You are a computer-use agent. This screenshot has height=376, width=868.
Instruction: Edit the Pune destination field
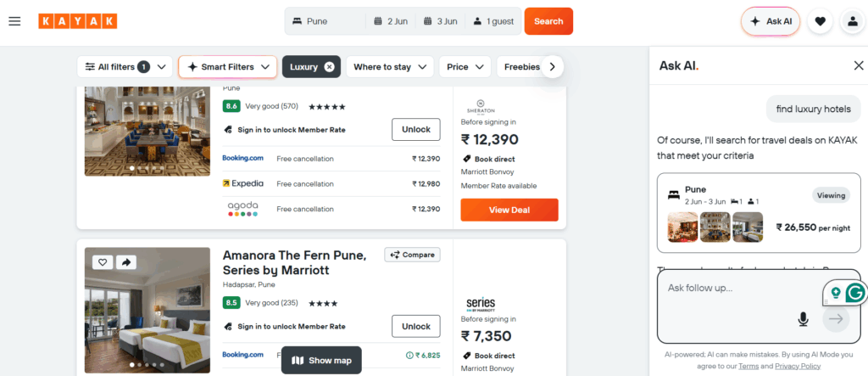[x=325, y=21]
